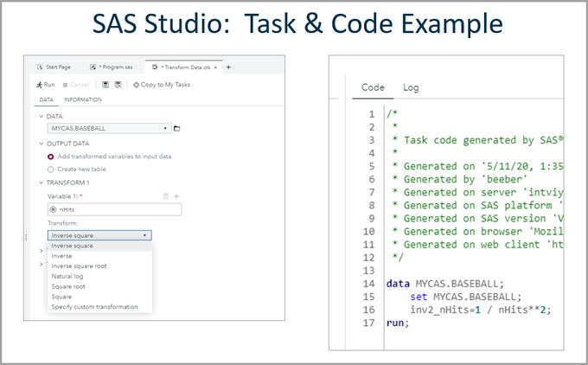The image size is (588, 365).
Task: Expand the second collapsed section below Transform
Action: tap(42, 265)
